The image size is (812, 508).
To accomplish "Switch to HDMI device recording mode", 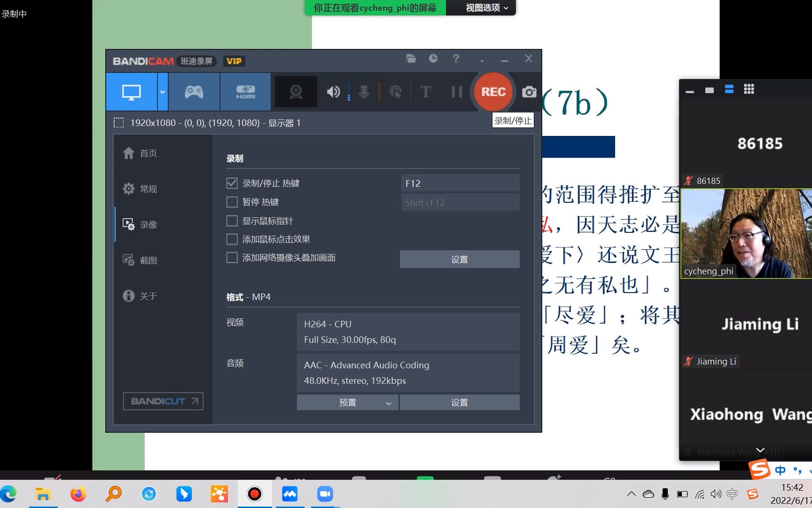I will 245,92.
